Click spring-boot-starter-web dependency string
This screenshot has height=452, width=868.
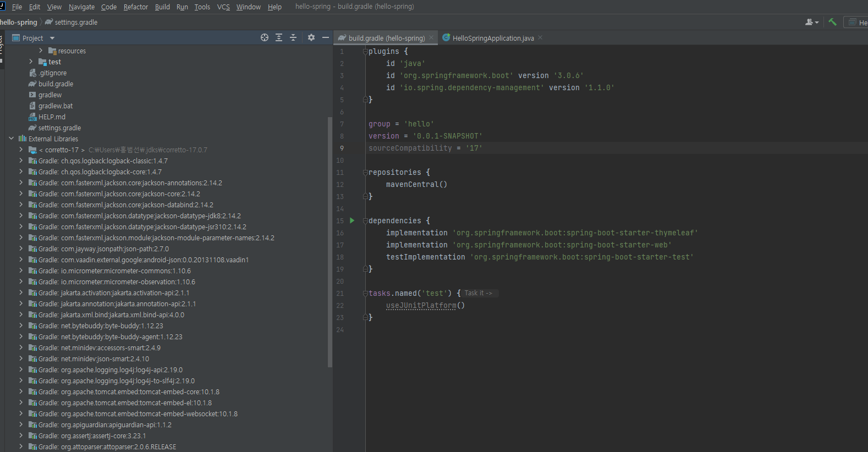click(x=562, y=245)
